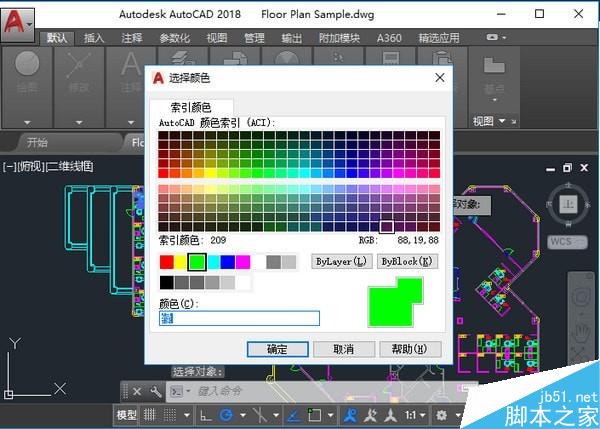The image size is (600, 429).
Task: Pick the magenta standard color swatch
Action: tap(243, 262)
